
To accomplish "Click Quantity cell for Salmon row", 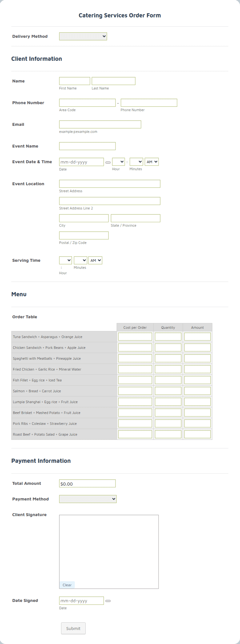I will 168,391.
